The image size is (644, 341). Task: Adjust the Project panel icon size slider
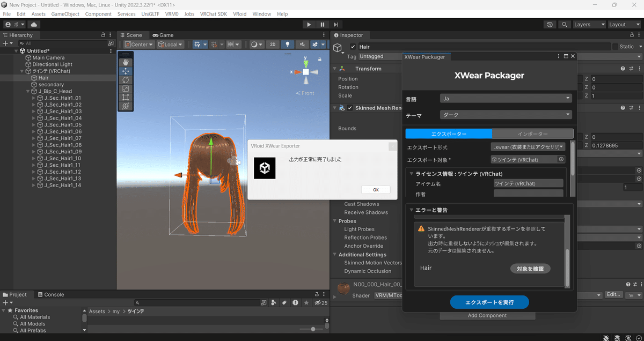point(313,329)
